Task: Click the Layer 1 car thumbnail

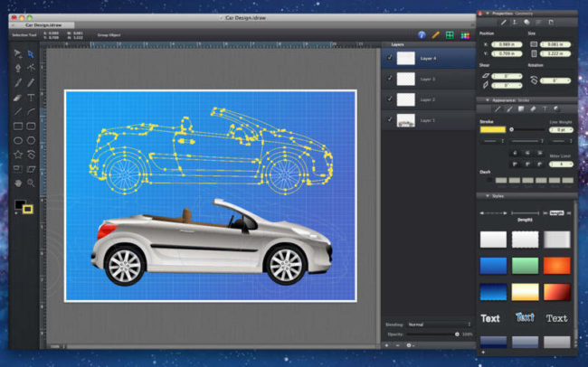Action: 406,120
